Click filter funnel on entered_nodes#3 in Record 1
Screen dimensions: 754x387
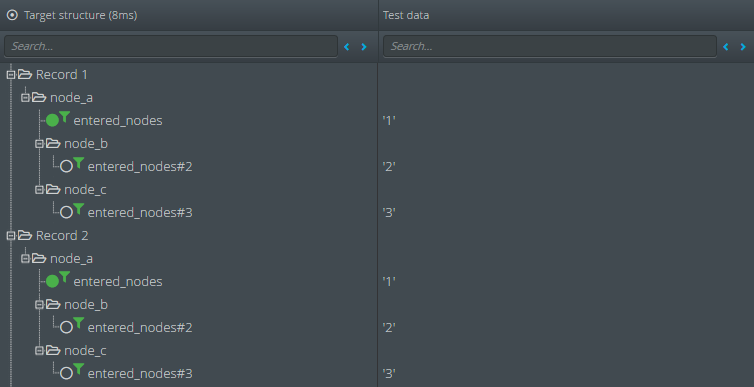[78, 208]
